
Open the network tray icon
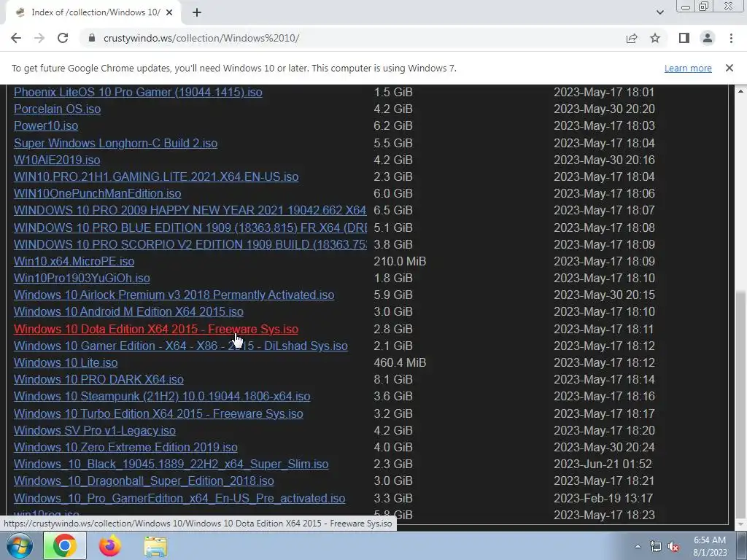click(x=656, y=546)
